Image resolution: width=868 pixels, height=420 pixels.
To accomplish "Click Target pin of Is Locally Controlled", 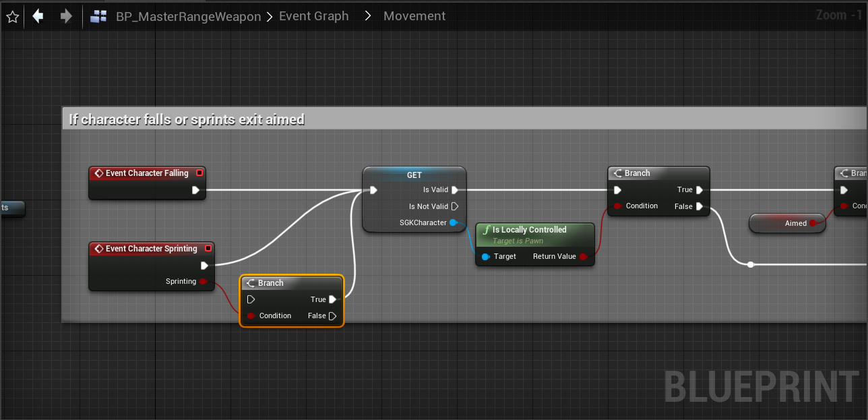I will point(485,256).
